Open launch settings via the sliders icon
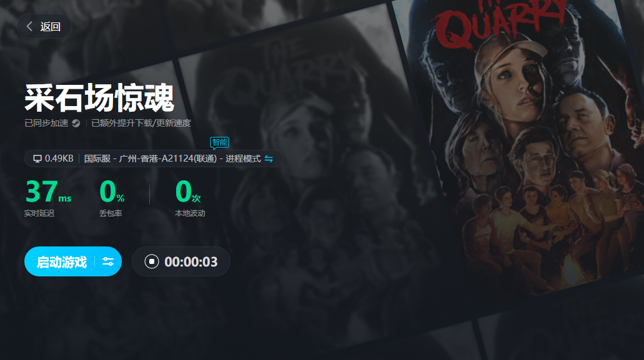Image resolution: width=644 pixels, height=360 pixels. (x=108, y=261)
